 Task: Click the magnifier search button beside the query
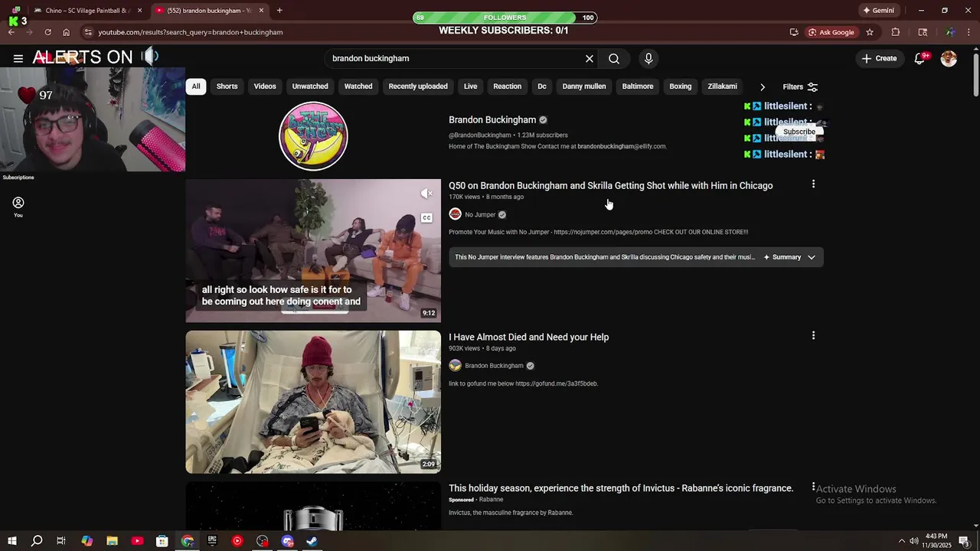coord(614,58)
